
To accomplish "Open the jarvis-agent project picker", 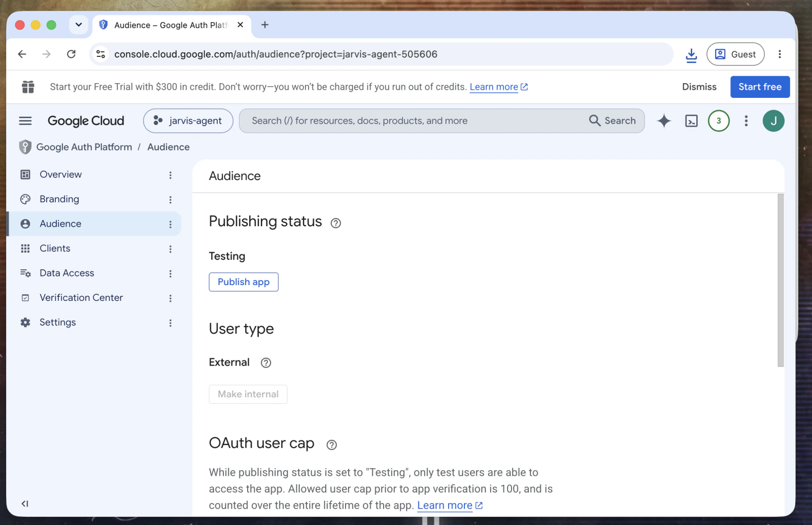I will tap(188, 121).
